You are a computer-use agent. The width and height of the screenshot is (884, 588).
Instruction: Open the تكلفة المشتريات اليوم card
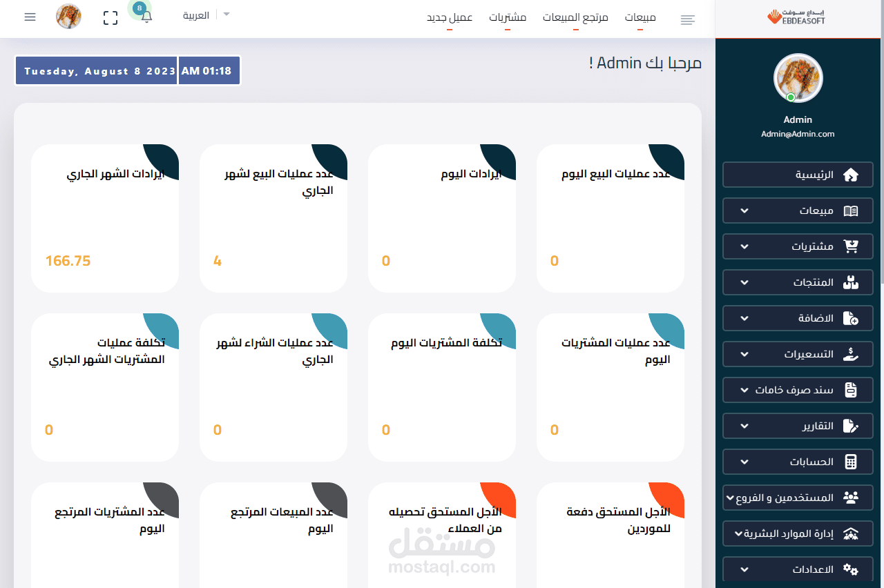(x=442, y=387)
